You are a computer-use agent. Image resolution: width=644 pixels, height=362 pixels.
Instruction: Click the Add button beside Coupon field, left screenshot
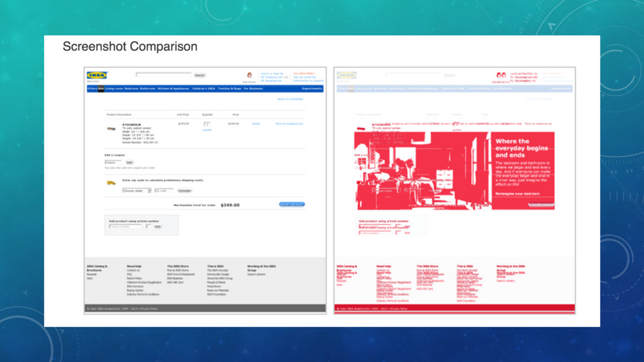130,162
